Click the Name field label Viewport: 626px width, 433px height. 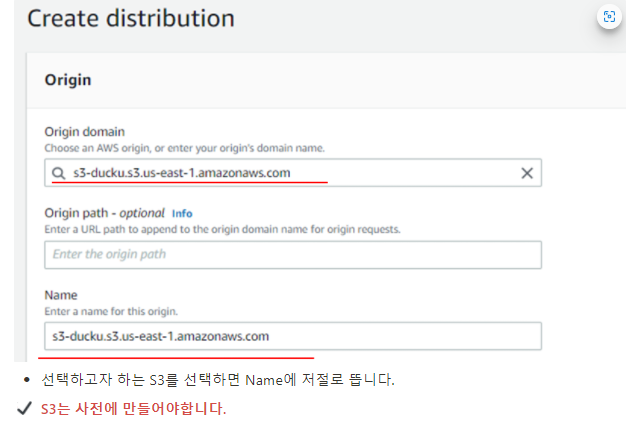(x=61, y=295)
